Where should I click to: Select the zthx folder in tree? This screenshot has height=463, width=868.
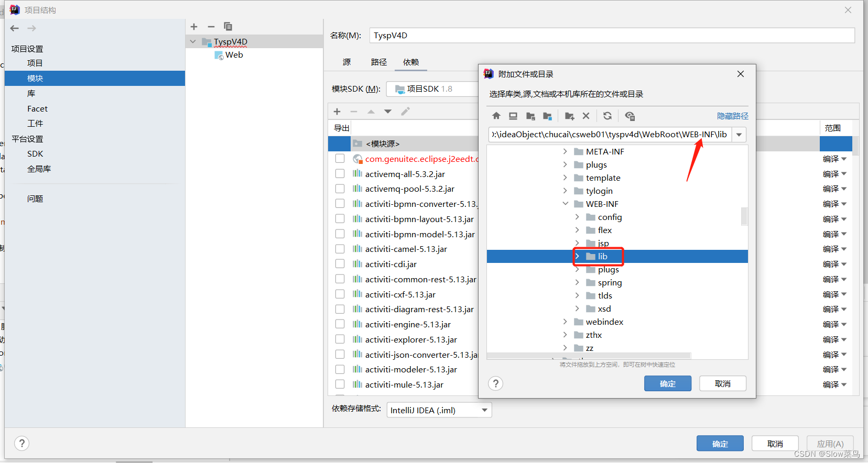point(593,335)
